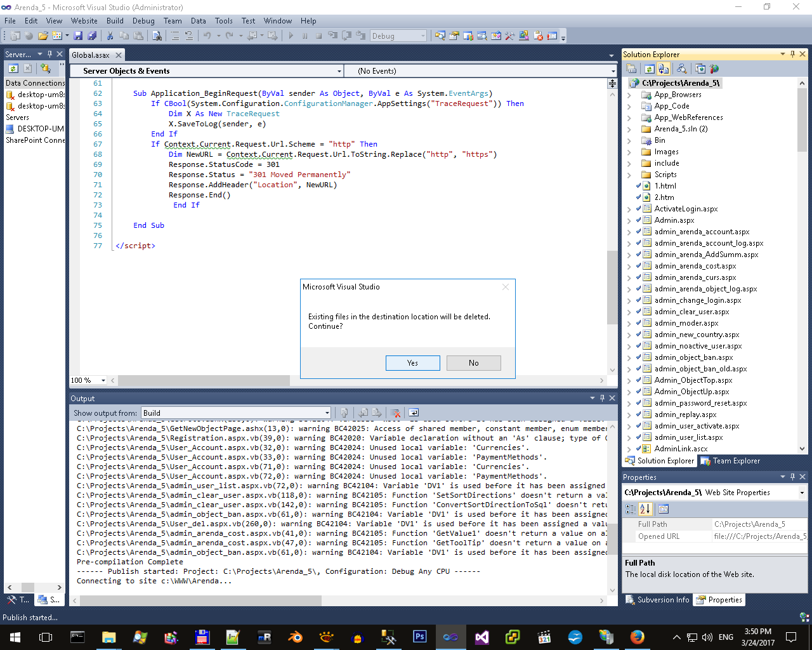Pin the Output panel with auto-hide toggle
The image size is (812, 650).
[602, 398]
